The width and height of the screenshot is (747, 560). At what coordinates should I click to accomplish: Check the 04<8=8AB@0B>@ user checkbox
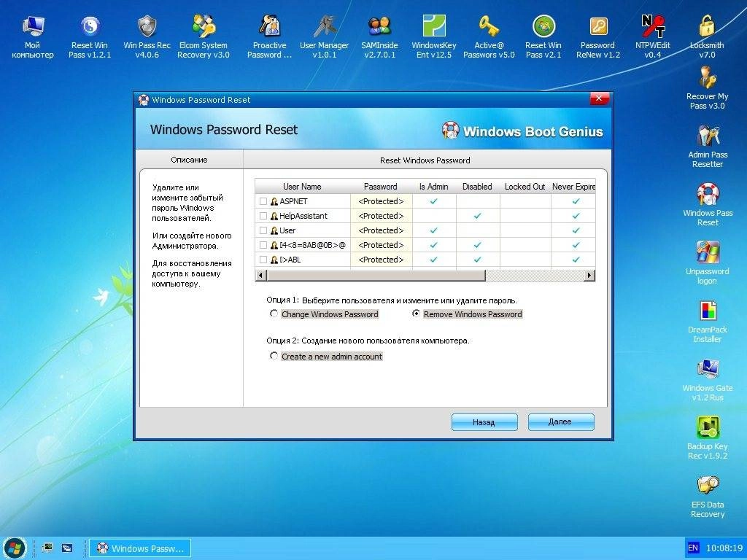coord(263,245)
